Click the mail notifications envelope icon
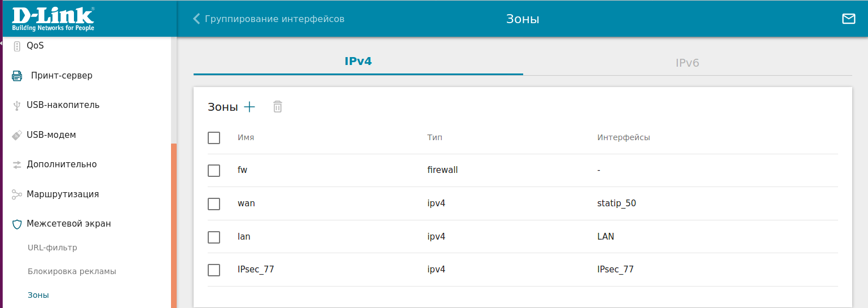 coord(848,19)
